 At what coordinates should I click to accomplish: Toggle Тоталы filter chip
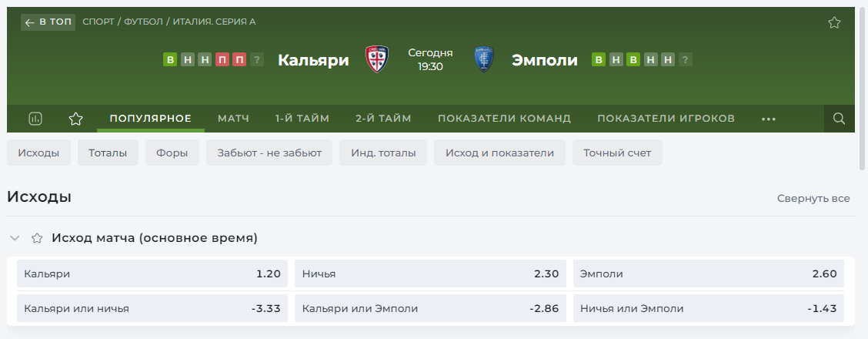pyautogui.click(x=108, y=153)
